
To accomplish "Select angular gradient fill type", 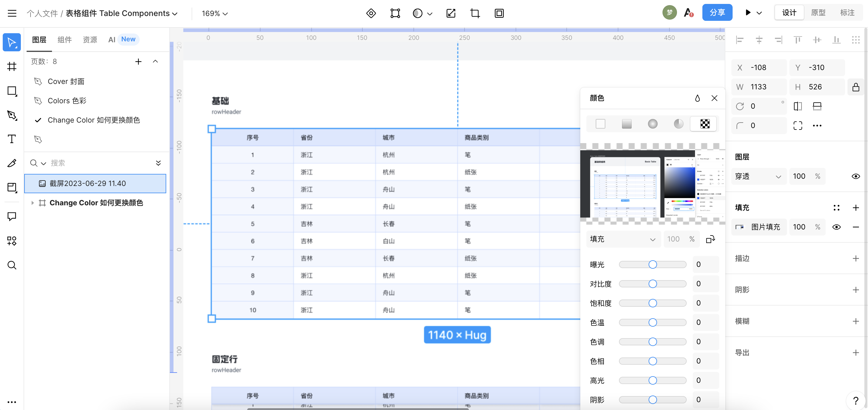I will click(x=679, y=124).
